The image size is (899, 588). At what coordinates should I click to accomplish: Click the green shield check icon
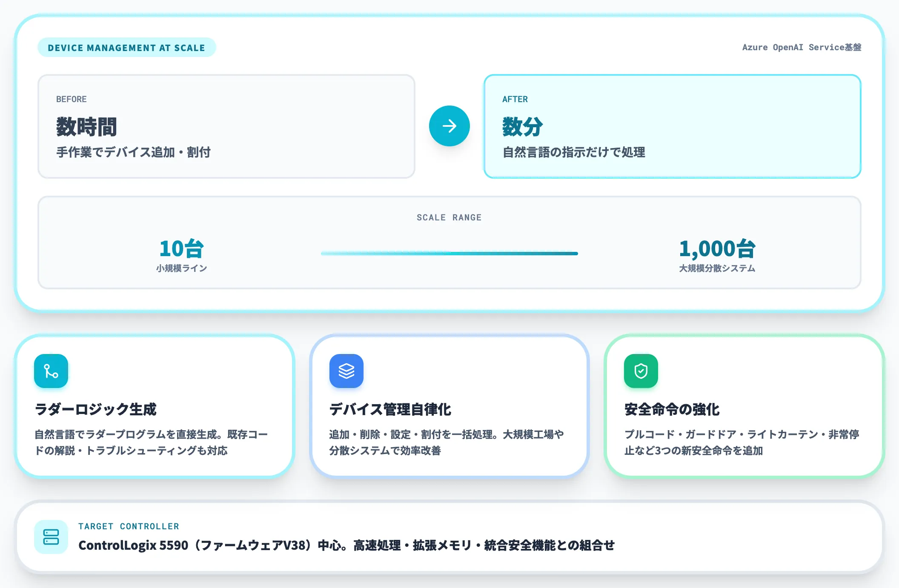[641, 371]
